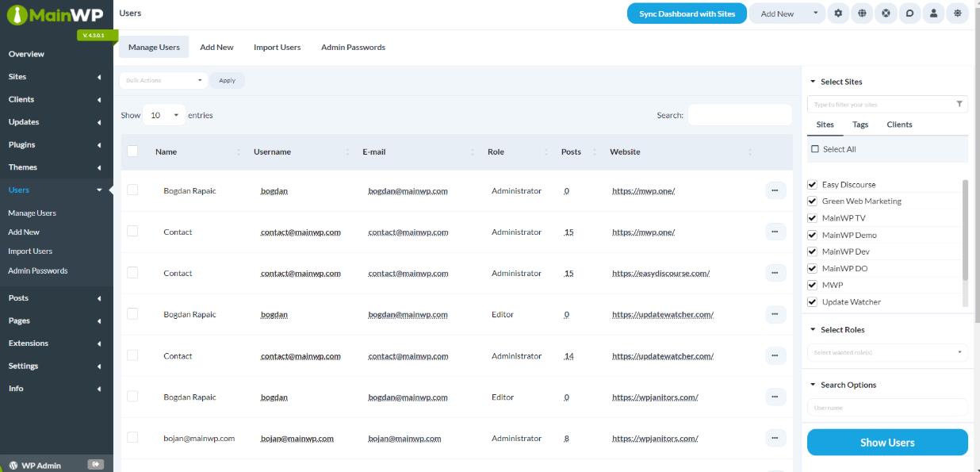This screenshot has width=980, height=472.
Task: Click Sync Dashboard with Sites button
Action: (x=687, y=13)
